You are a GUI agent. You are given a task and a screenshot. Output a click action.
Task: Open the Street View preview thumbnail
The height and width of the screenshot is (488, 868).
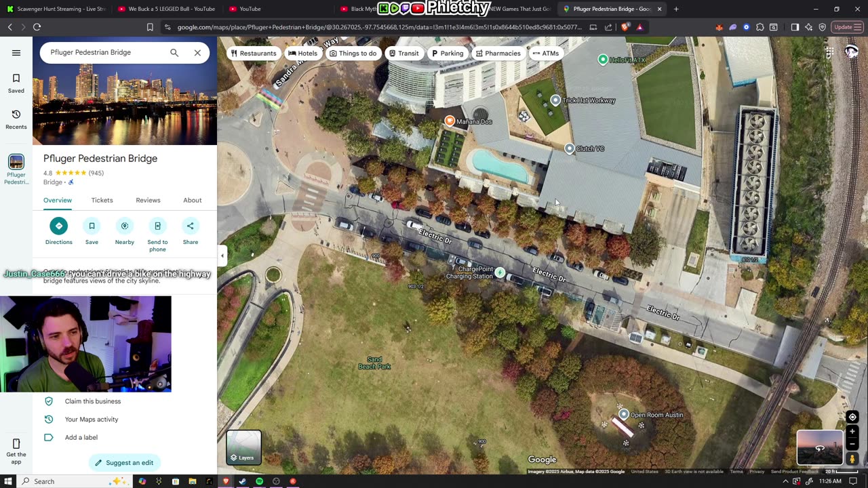[819, 448]
